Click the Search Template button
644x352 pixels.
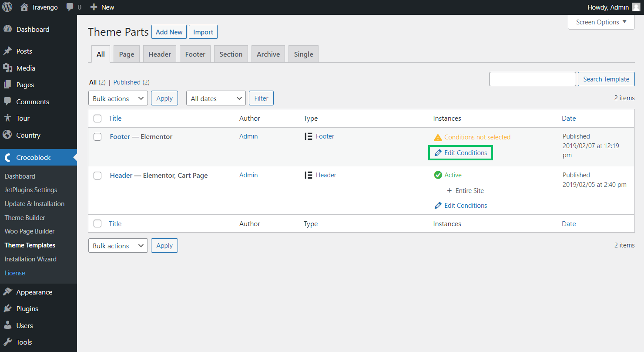point(606,79)
